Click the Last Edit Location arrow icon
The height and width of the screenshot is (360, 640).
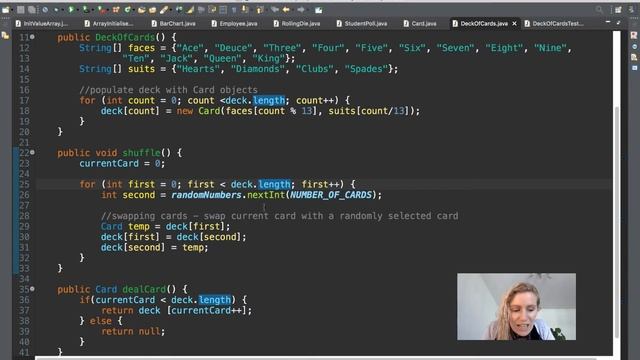click(x=275, y=9)
